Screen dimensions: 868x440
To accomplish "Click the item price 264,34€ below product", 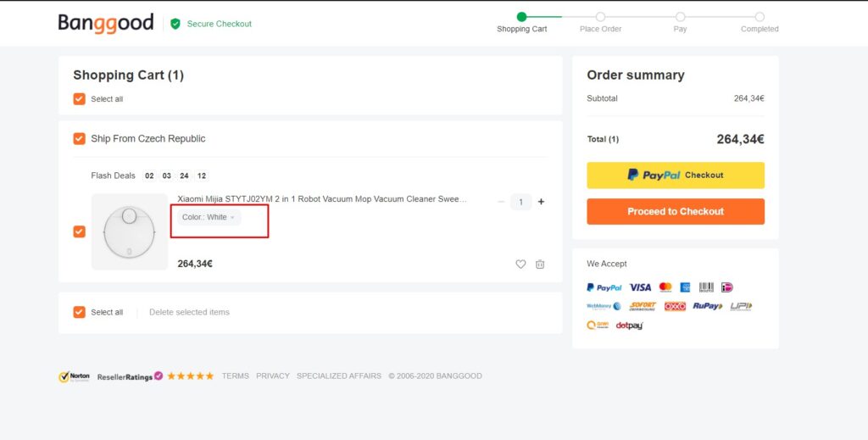I will click(x=195, y=264).
